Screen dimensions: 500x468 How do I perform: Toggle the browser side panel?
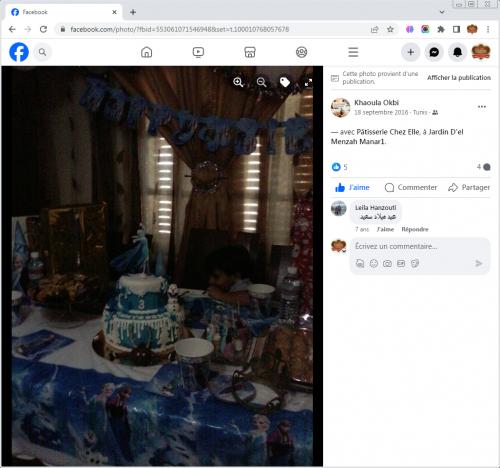[456, 29]
